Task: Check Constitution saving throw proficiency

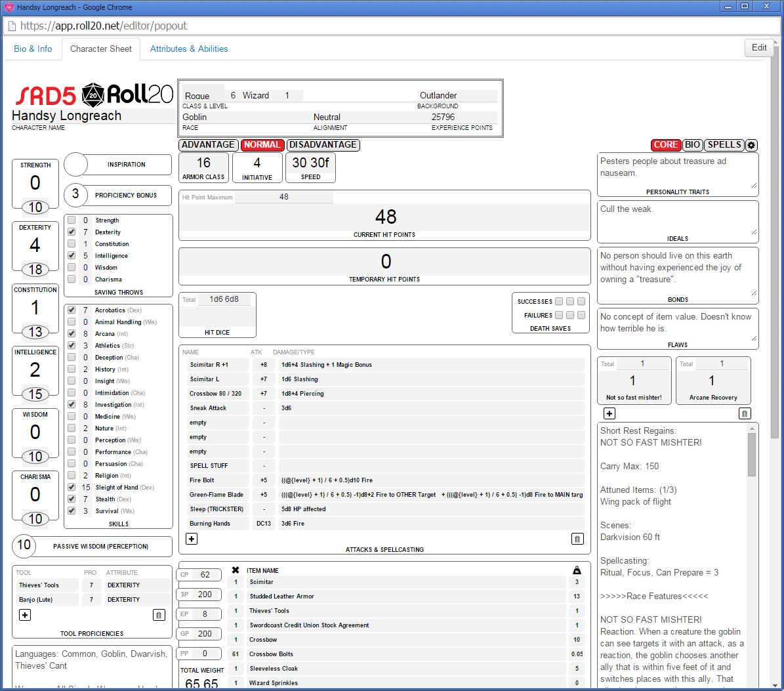Action: pos(72,244)
